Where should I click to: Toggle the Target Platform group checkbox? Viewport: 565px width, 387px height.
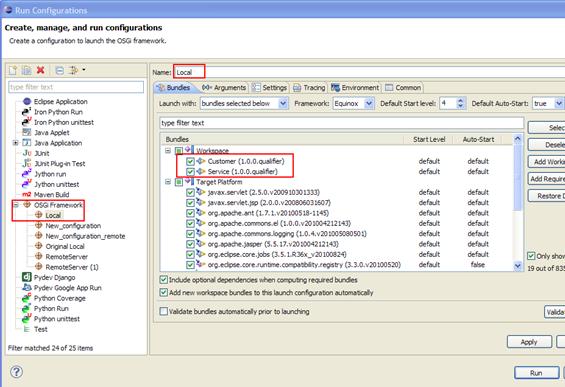click(x=179, y=182)
